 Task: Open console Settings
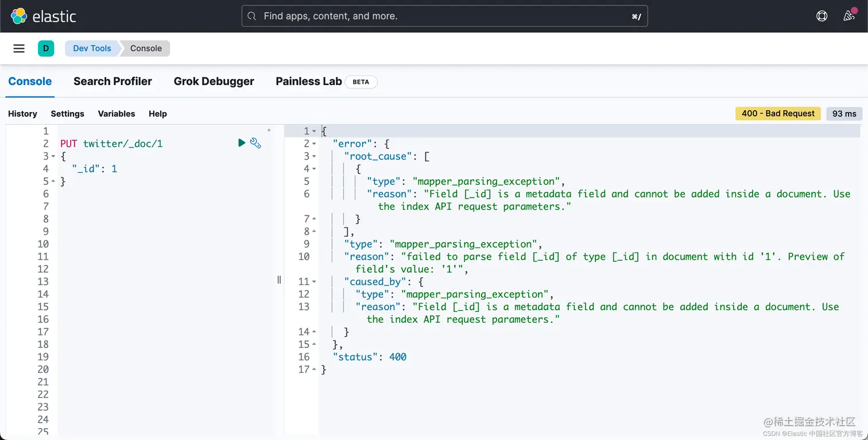[x=67, y=114]
